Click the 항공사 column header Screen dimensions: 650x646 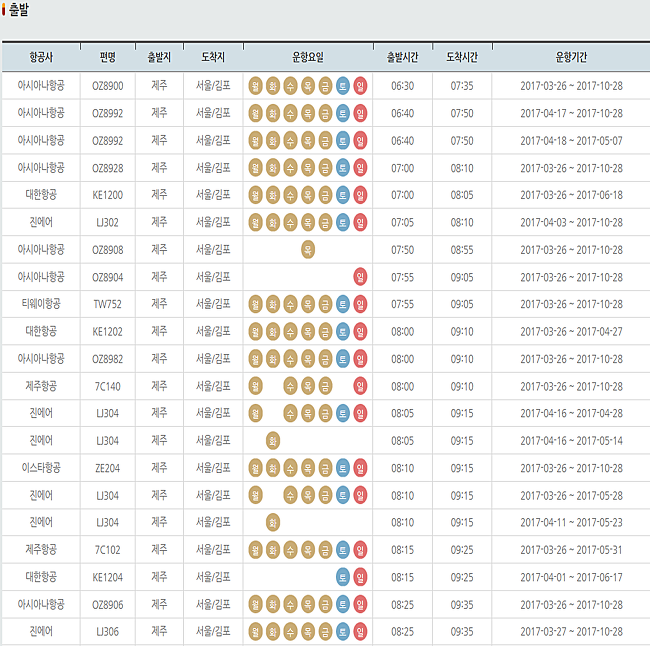tap(41, 57)
